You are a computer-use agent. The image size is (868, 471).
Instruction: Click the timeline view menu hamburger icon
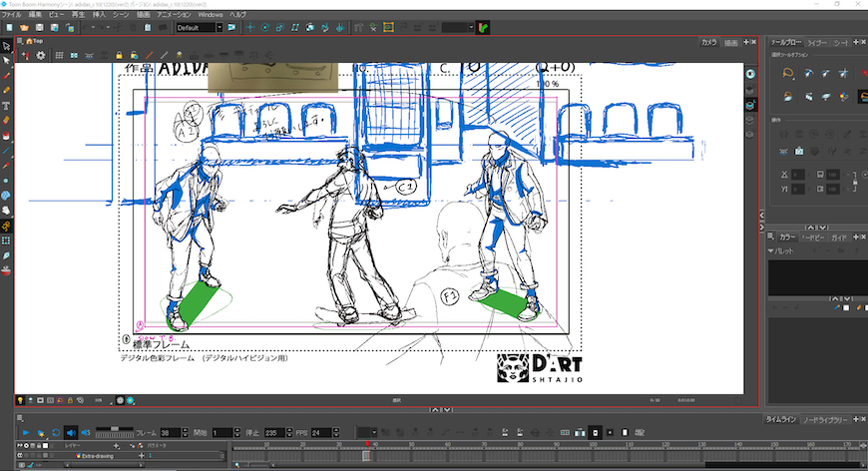pos(20,418)
